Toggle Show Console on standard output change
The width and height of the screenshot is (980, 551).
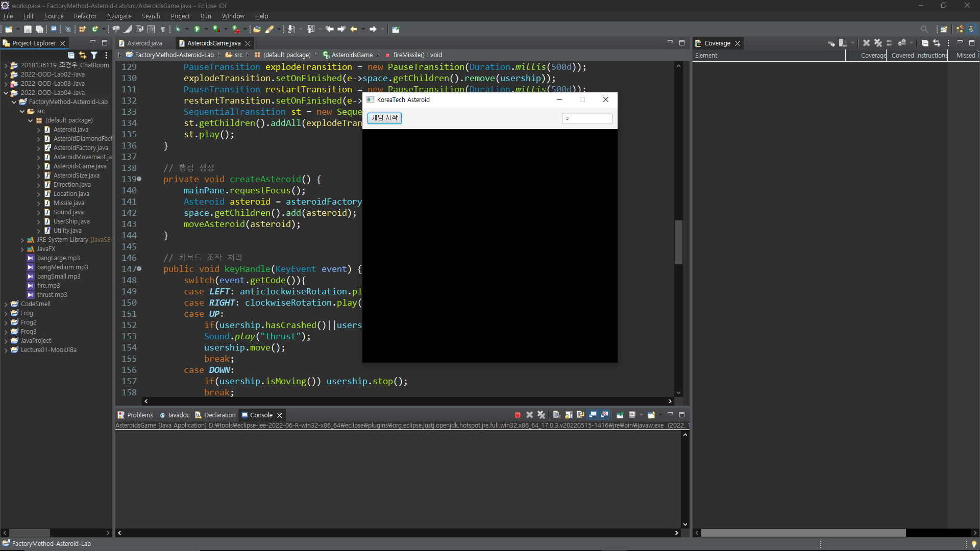(x=593, y=415)
